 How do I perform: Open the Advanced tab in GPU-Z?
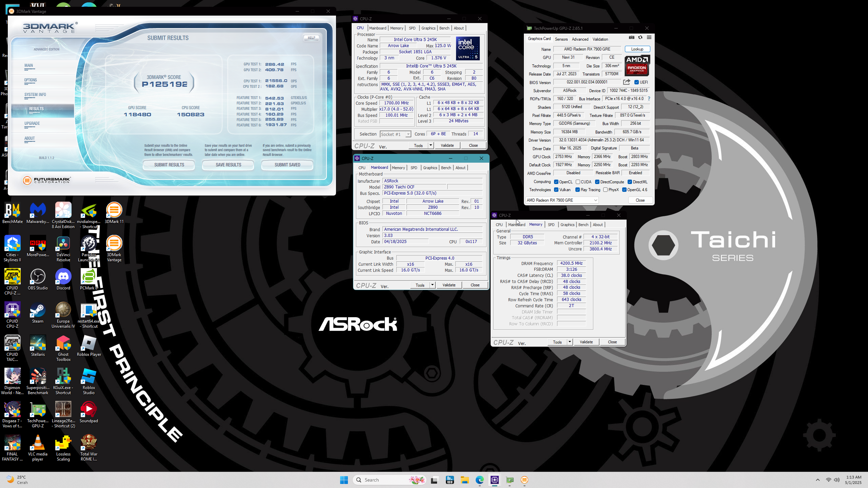click(580, 39)
